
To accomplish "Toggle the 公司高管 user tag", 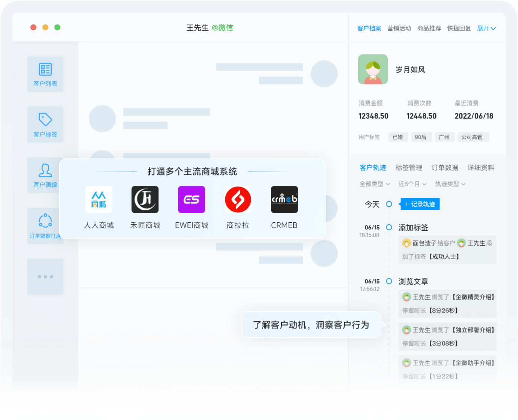I will coord(473,137).
